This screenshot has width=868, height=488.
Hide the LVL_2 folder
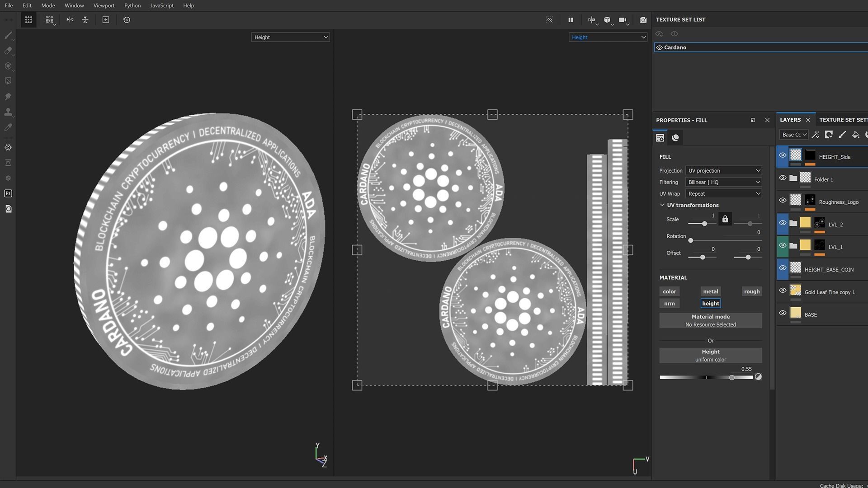783,223
